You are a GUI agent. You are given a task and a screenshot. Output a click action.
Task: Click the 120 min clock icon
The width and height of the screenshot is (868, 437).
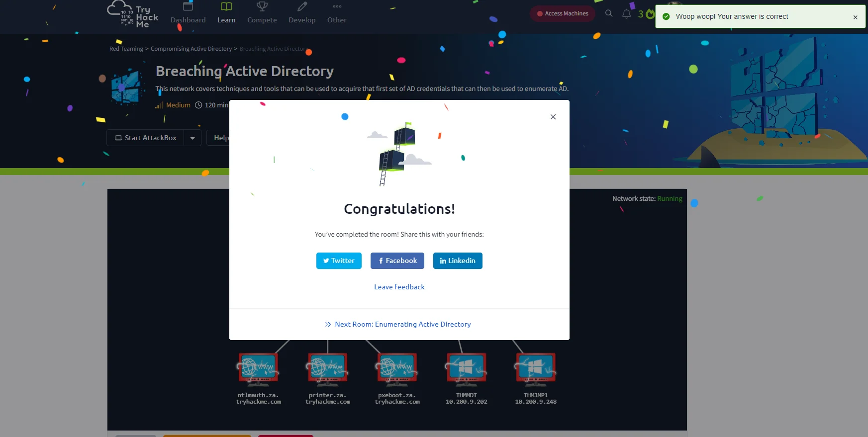198,105
